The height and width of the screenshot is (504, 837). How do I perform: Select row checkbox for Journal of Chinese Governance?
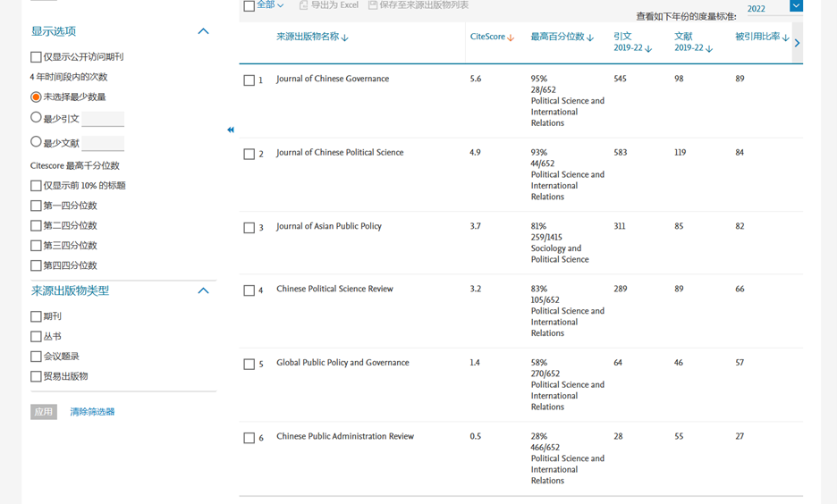click(249, 80)
